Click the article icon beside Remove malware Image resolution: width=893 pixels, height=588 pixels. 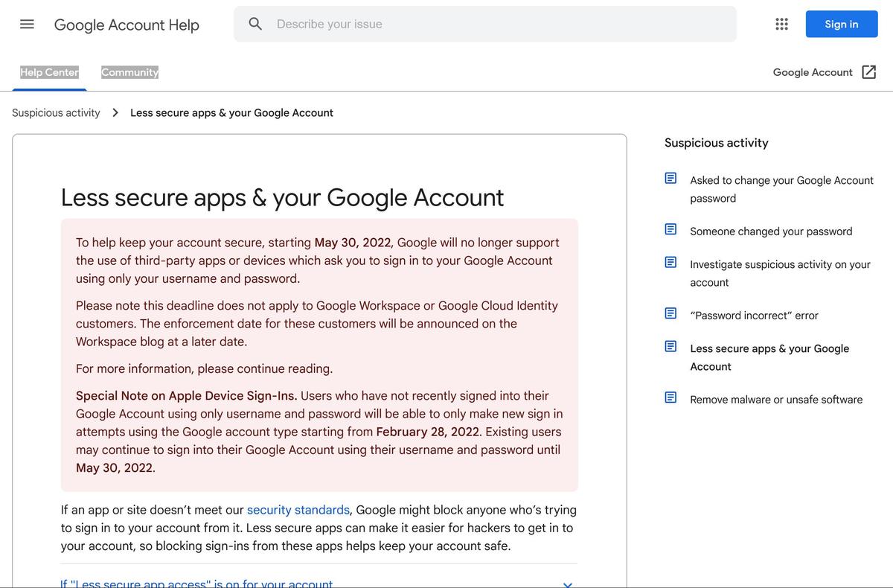(x=670, y=397)
